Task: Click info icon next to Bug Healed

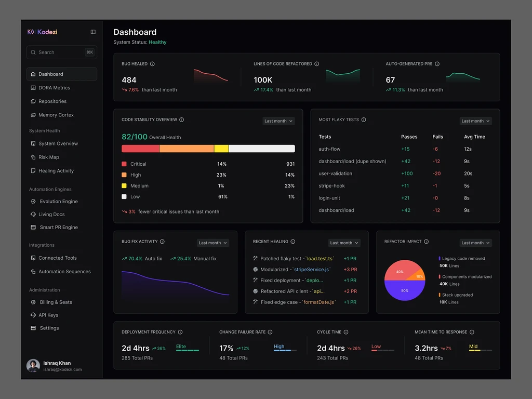Action: [x=152, y=64]
